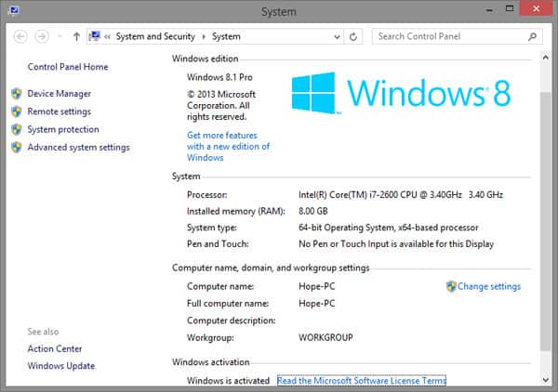
Task: Click the shield icon next to Change settings
Action: [451, 286]
